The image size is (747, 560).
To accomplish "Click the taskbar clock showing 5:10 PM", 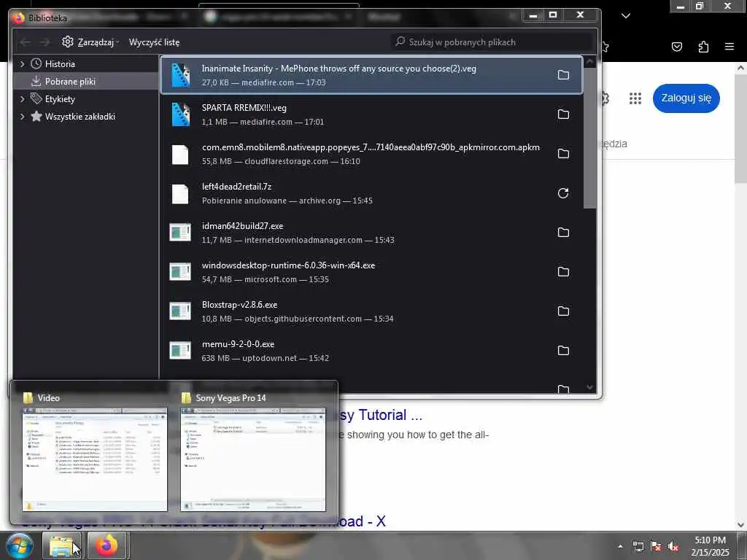I will pyautogui.click(x=710, y=546).
